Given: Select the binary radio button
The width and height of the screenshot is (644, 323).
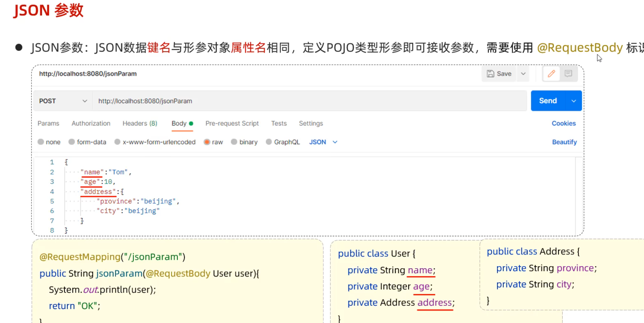Looking at the screenshot, I should point(234,142).
